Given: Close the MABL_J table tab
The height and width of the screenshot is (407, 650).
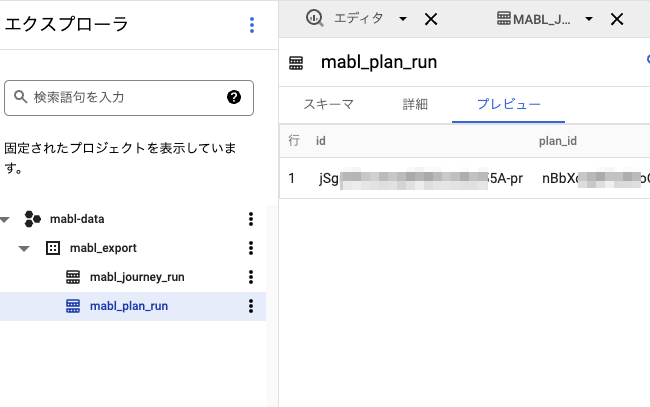Looking at the screenshot, I should 617,19.
